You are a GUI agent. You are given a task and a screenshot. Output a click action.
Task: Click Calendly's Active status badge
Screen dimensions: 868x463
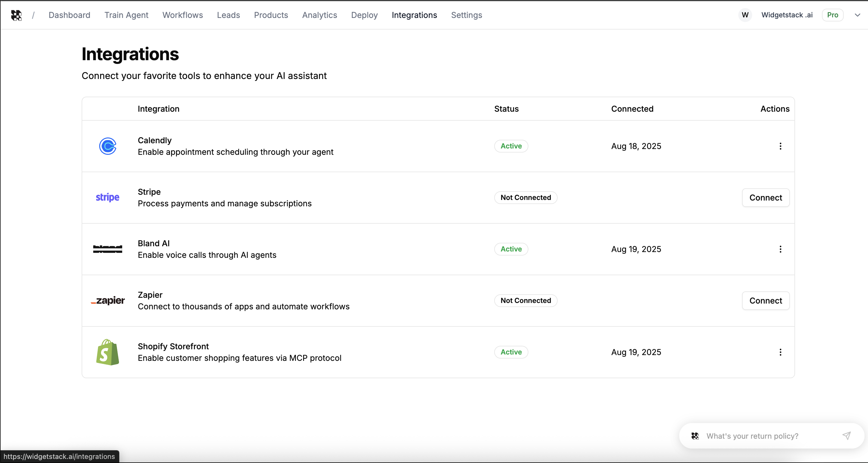point(511,146)
